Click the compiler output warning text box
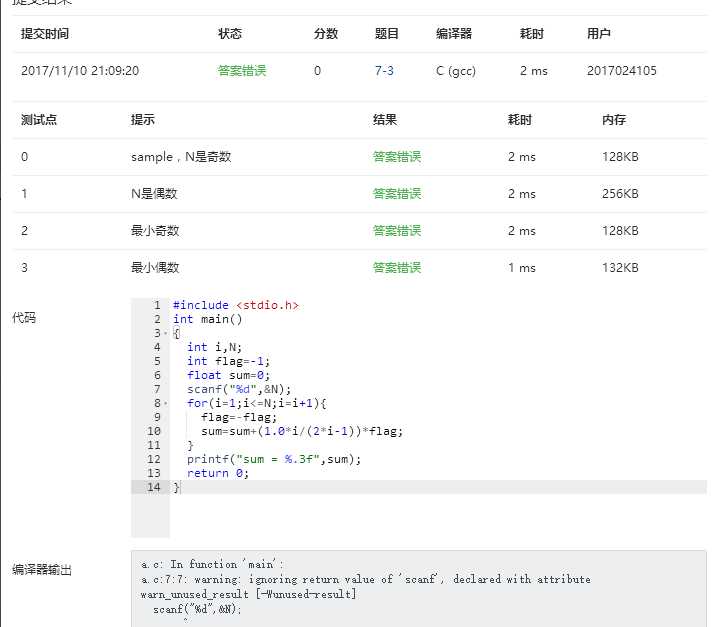Viewport: 719px width, 627px height. (418, 588)
